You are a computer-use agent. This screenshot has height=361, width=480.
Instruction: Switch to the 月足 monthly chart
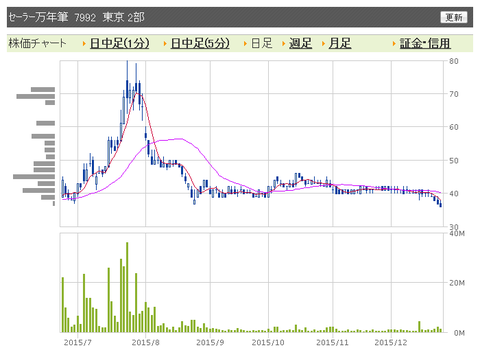340,43
